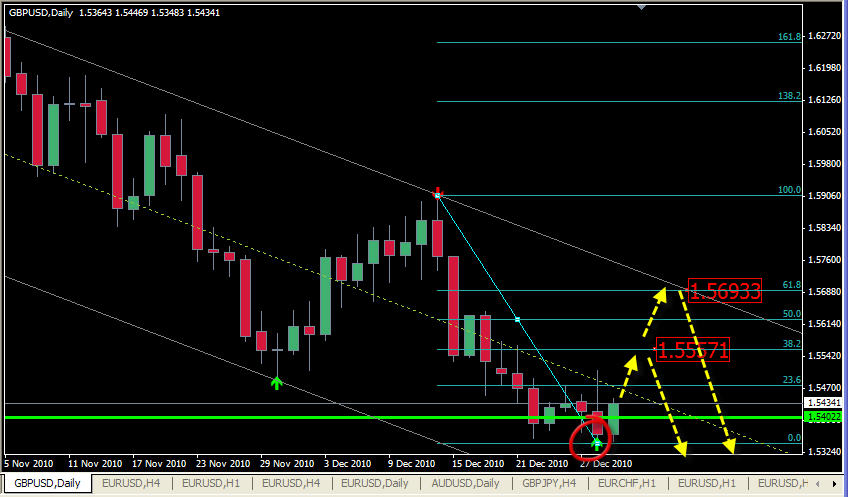848x497 pixels.
Task: Open the AUDUSD,Daily tab
Action: click(465, 483)
